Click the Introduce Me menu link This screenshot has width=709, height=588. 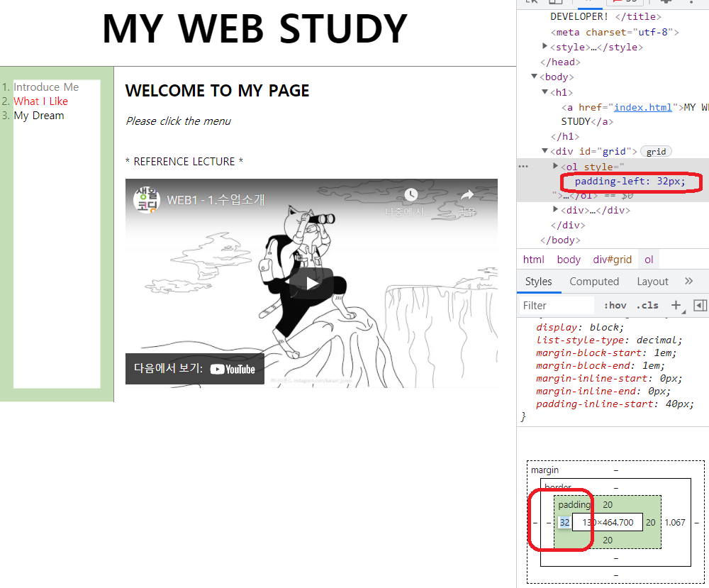[46, 87]
